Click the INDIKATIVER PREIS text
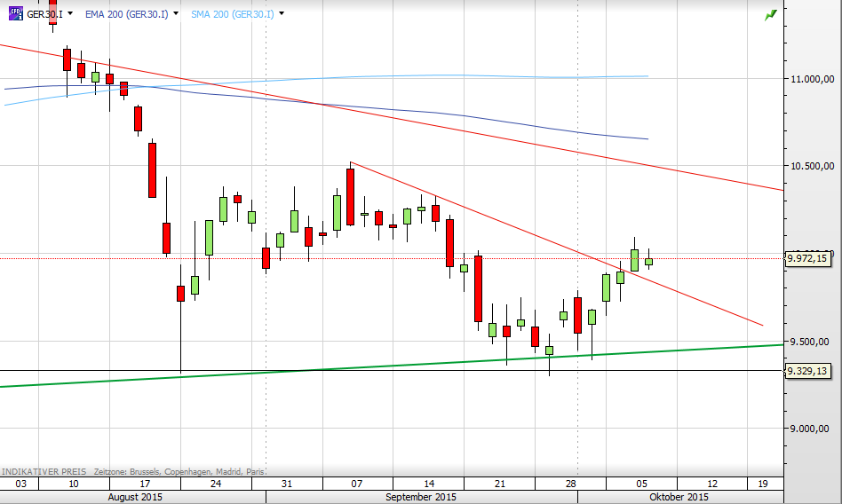This screenshot has height=504, width=842. (44, 471)
